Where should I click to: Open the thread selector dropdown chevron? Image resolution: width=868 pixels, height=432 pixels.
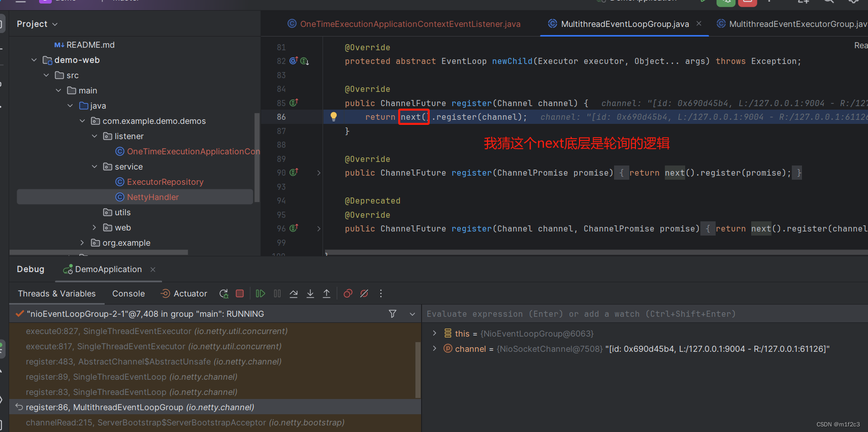pos(412,314)
